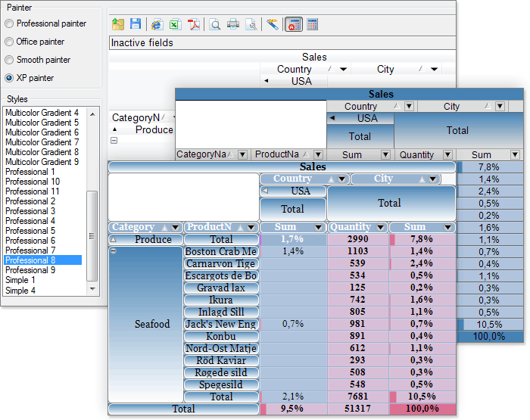Select Professional painter radio button
The image size is (530, 420).
[x=9, y=23]
